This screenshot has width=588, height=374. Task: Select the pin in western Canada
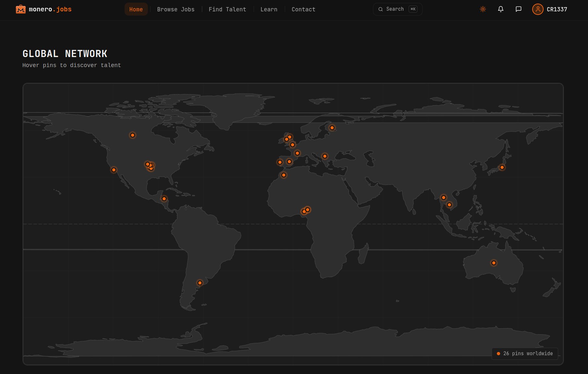pyautogui.click(x=132, y=135)
